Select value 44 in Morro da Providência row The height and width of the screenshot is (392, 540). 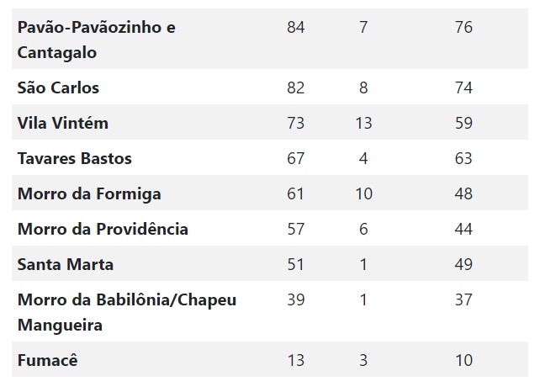click(x=463, y=229)
